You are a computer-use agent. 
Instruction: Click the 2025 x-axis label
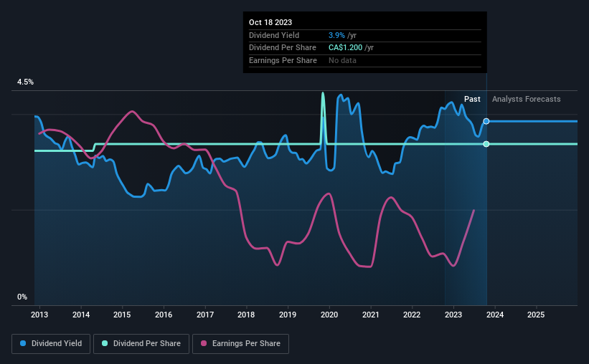click(536, 315)
